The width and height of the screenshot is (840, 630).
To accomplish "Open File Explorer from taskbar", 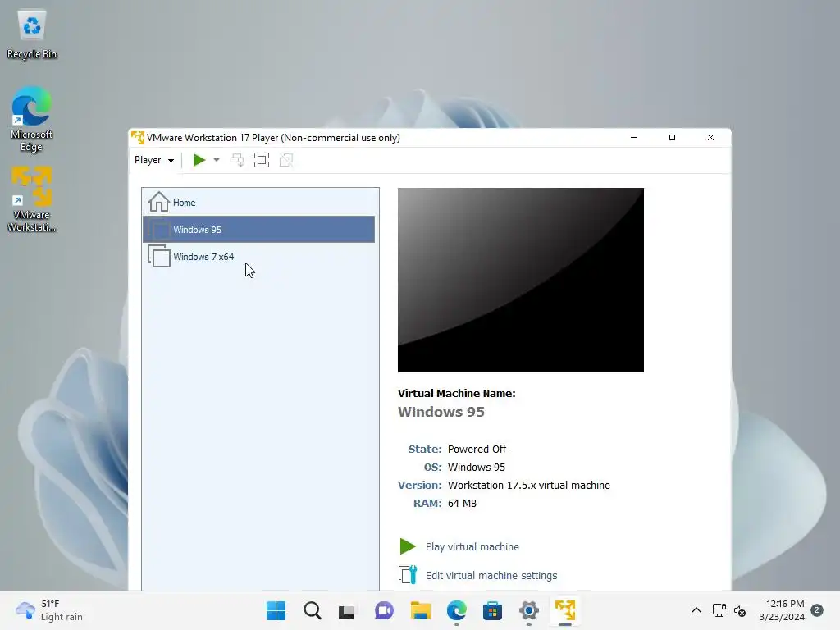I will click(x=421, y=610).
